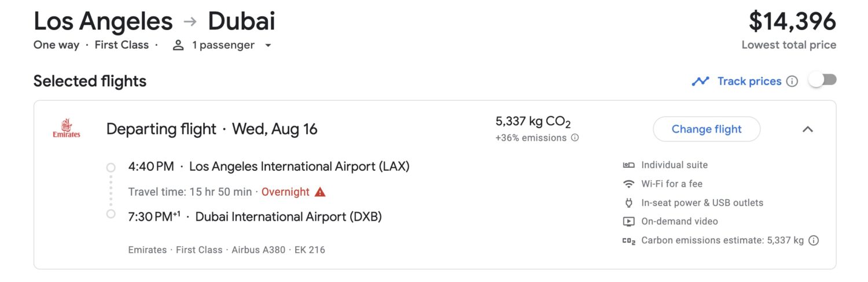
Task: Click the CO2 carbon emissions estimate icon
Action: [x=629, y=241]
